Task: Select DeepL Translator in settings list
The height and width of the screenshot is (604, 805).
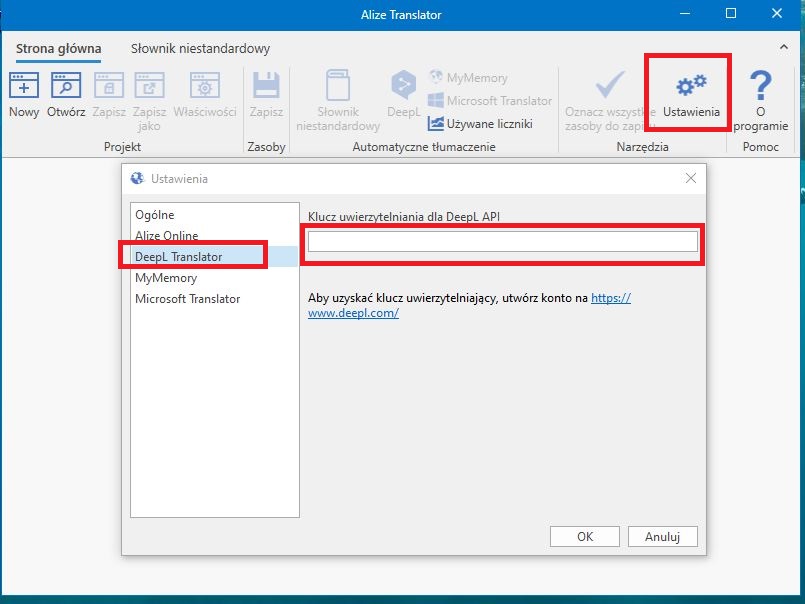Action: coord(215,257)
